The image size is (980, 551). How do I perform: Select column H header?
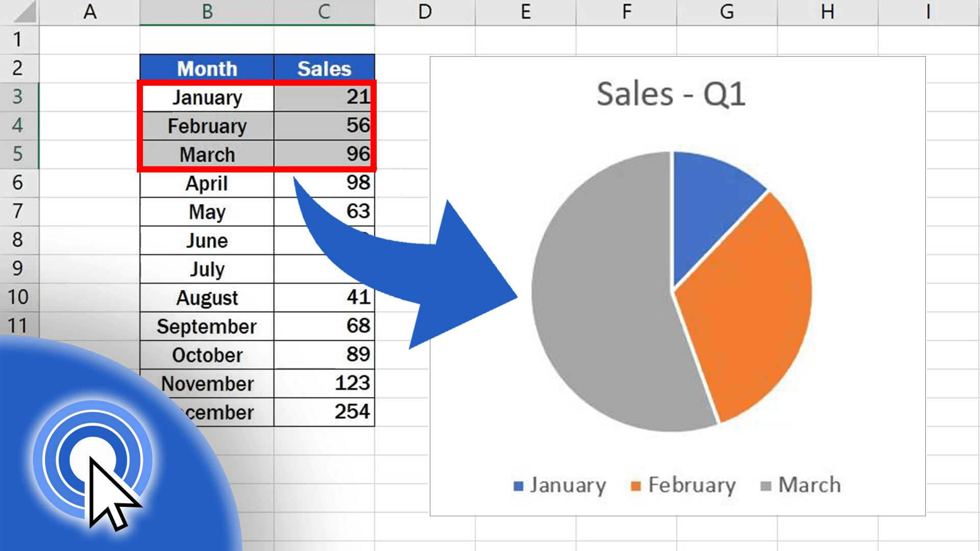coord(827,12)
